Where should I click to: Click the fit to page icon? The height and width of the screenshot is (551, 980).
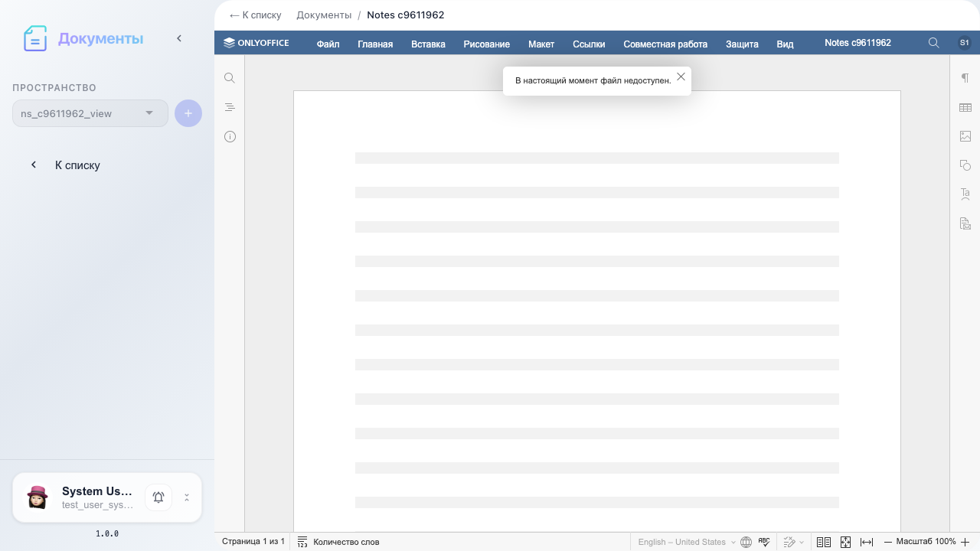(845, 542)
